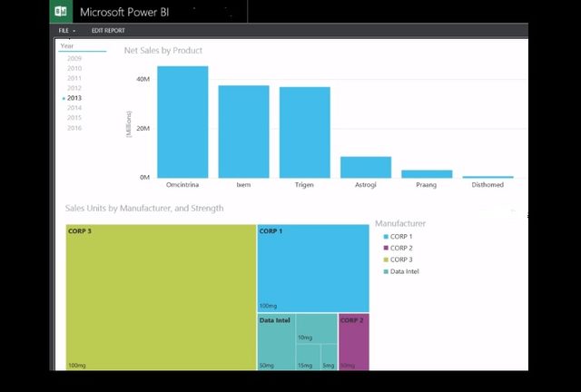
Task: Click the Astrogi bar in the chart
Action: [366, 168]
